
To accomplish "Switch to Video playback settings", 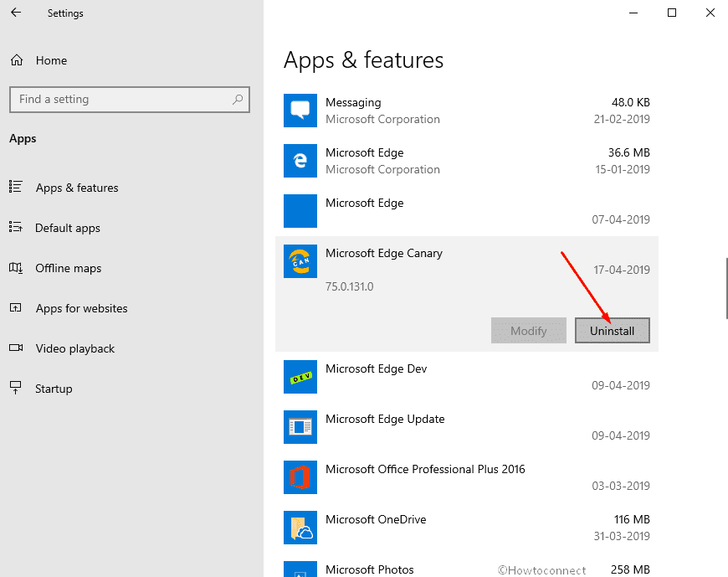I will coord(75,349).
